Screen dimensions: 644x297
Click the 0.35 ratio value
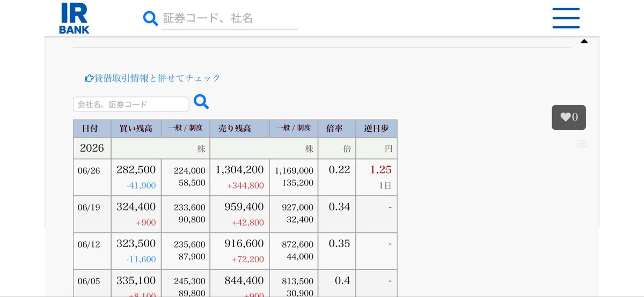339,244
